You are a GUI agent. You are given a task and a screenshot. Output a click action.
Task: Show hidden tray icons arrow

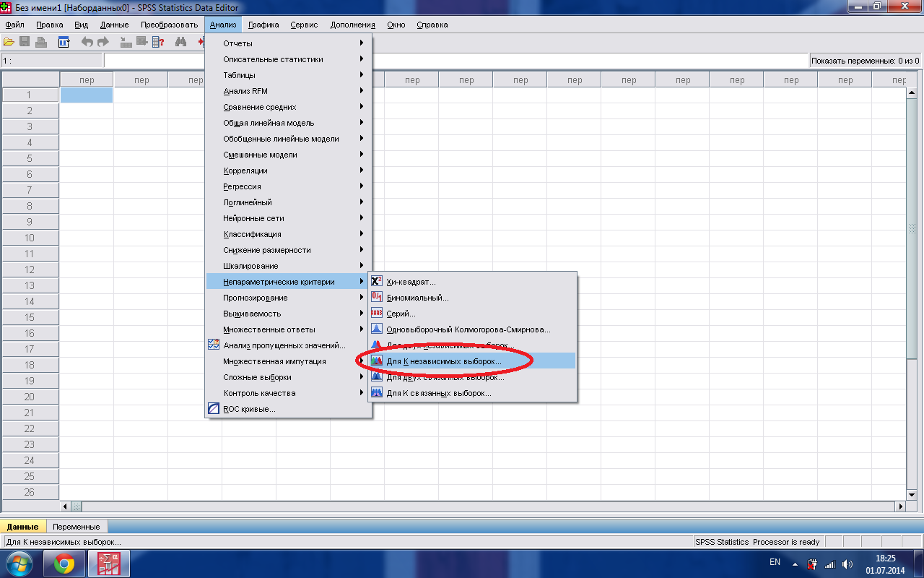(795, 564)
